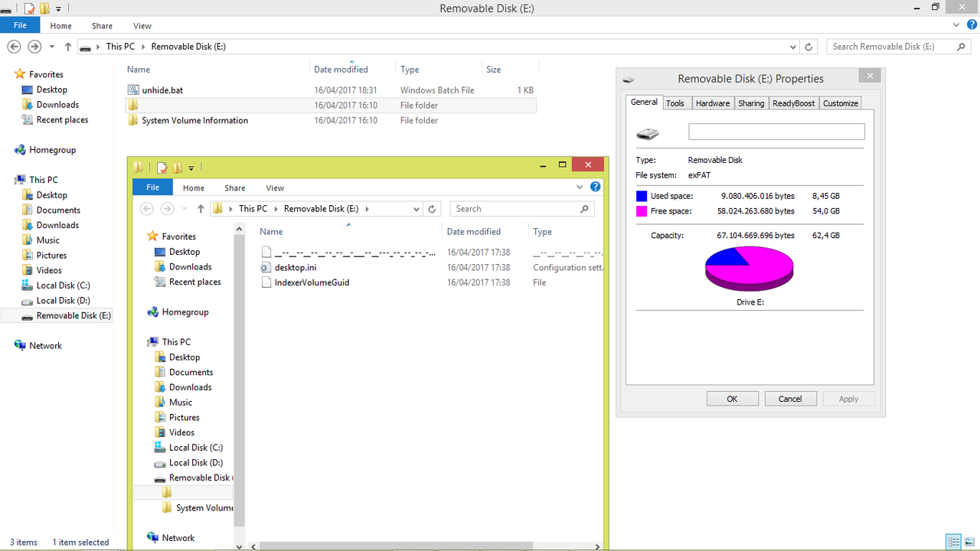Refresh the front Explorer window
The image size is (980, 551).
pos(433,209)
